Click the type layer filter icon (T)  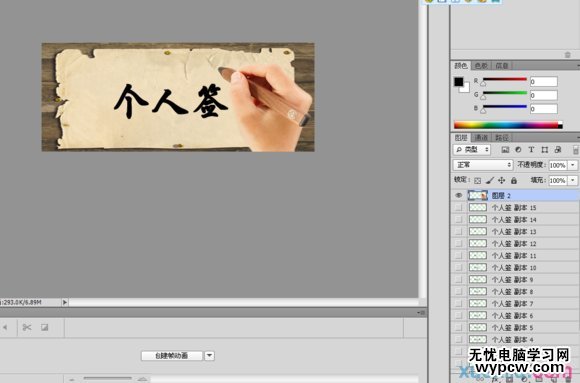(x=531, y=150)
